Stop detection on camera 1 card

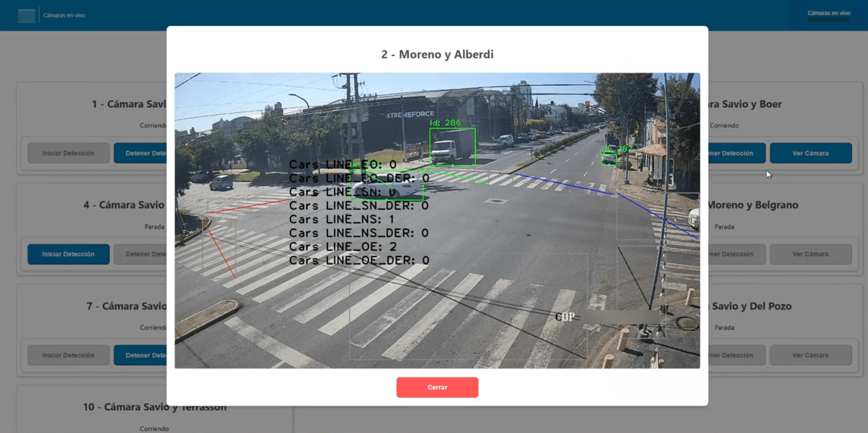tap(141, 153)
